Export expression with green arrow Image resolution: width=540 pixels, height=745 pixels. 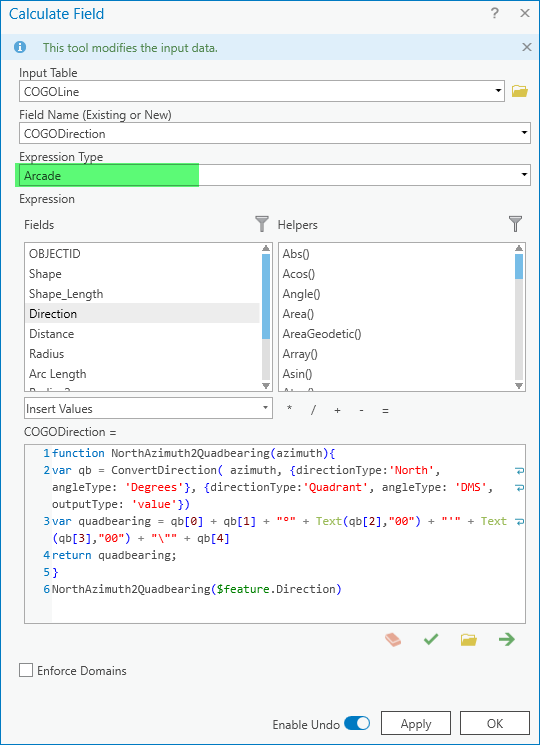(507, 640)
